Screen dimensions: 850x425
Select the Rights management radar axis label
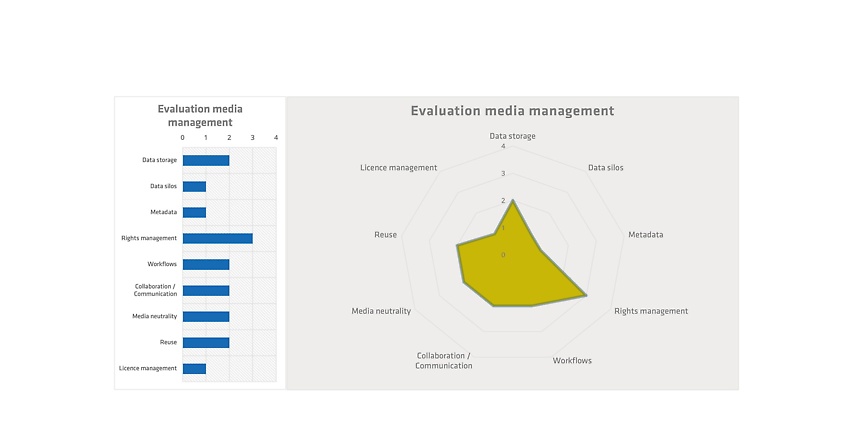[x=651, y=311]
